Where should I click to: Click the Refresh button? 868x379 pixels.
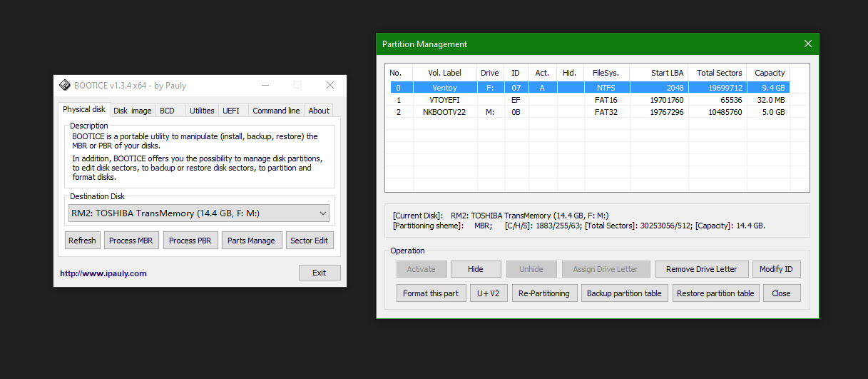(82, 241)
